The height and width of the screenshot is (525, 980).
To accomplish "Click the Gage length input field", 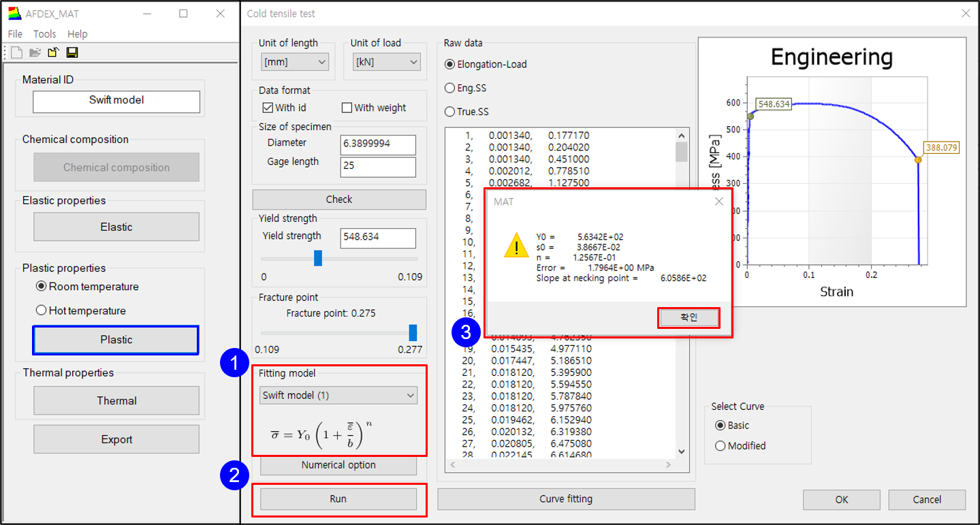I will coord(378,167).
